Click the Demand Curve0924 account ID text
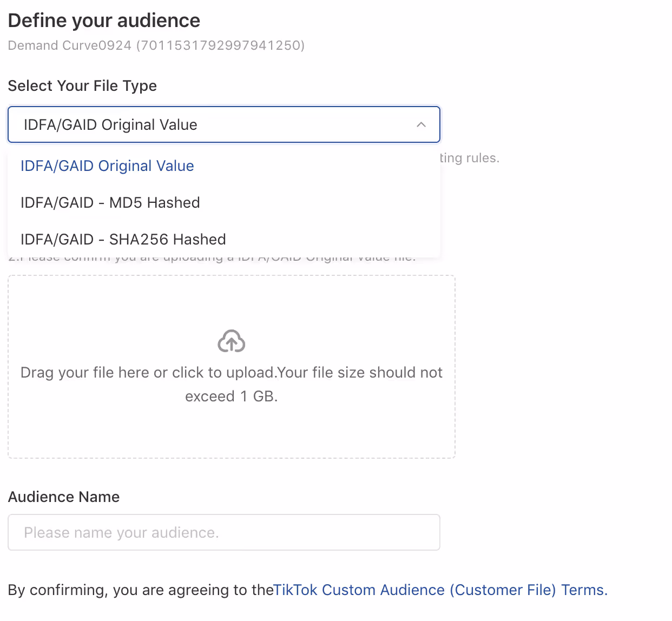672x621 pixels. [x=156, y=45]
